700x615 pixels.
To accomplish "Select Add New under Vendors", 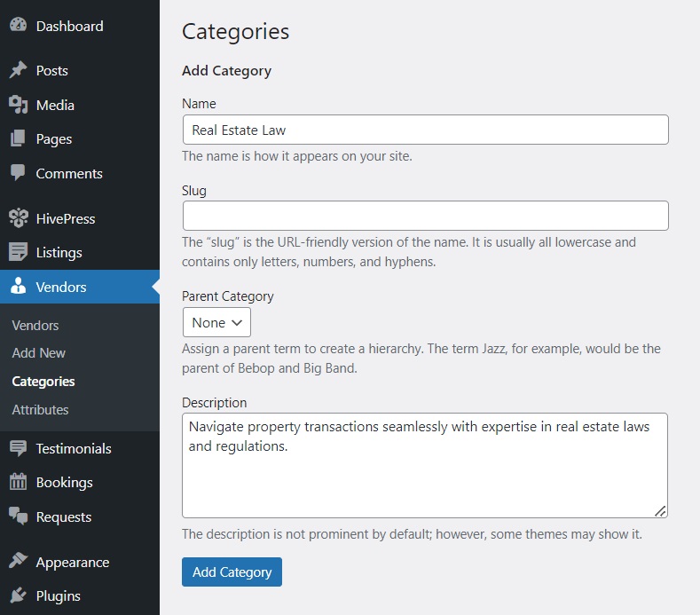I will (x=39, y=353).
